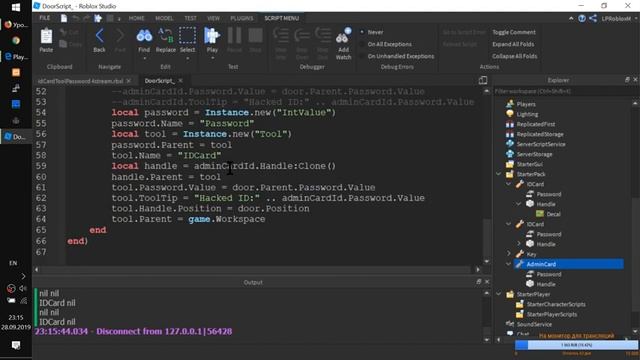
Task: Start the Play test
Action: tap(212, 36)
